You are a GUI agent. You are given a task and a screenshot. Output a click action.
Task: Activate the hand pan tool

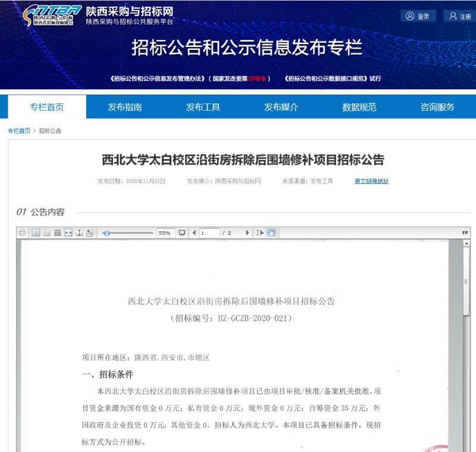tap(271, 233)
